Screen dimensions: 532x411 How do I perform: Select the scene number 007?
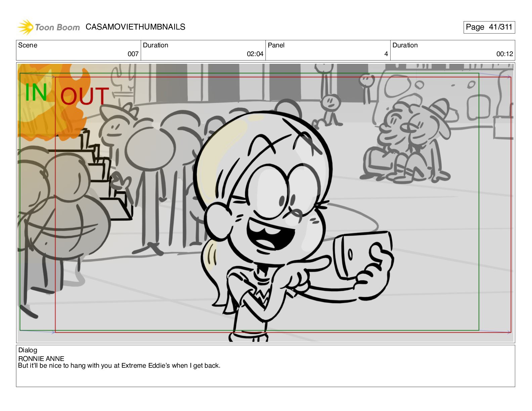[133, 54]
